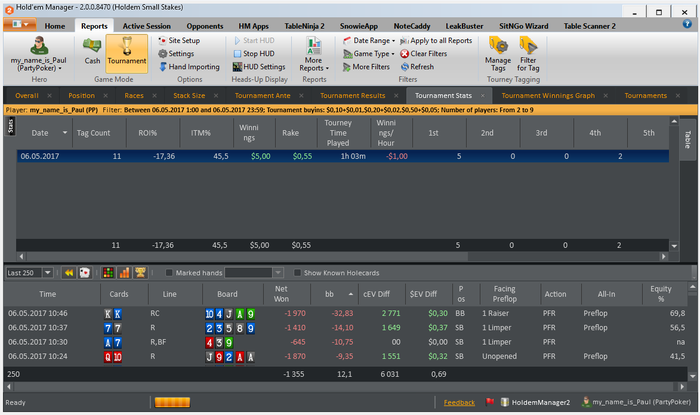Toggle the Marked hands checkbox

pyautogui.click(x=169, y=273)
